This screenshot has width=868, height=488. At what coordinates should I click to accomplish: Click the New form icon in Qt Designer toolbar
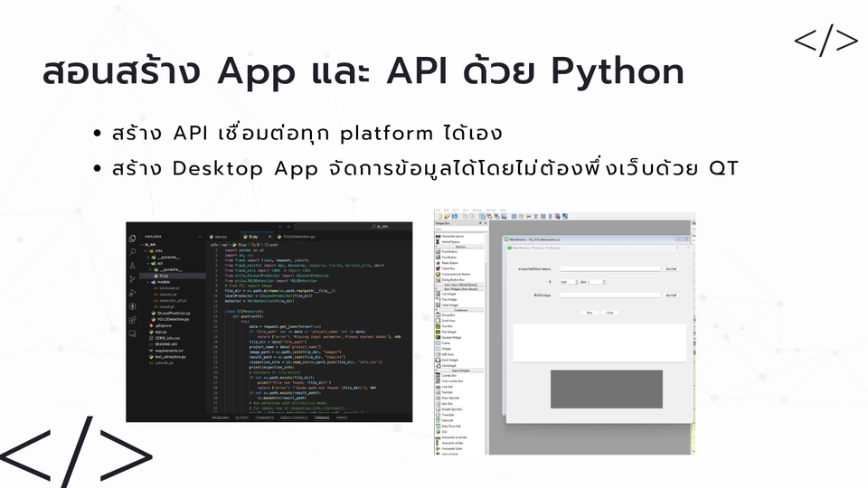click(x=440, y=216)
